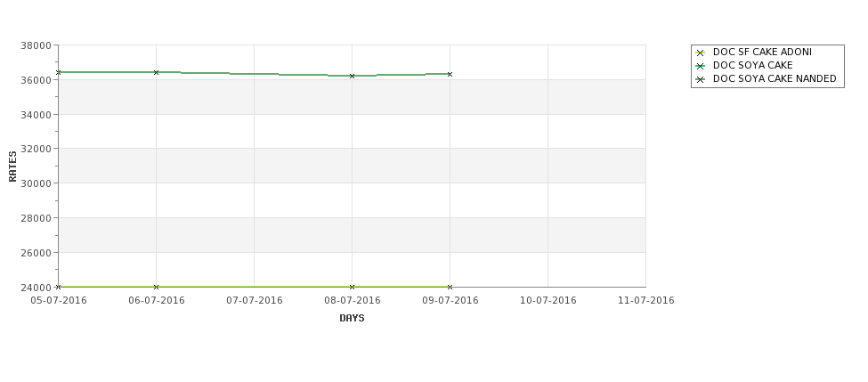The width and height of the screenshot is (868, 382).
Task: Click lower data point at 08-07-2016
Action: click(352, 287)
